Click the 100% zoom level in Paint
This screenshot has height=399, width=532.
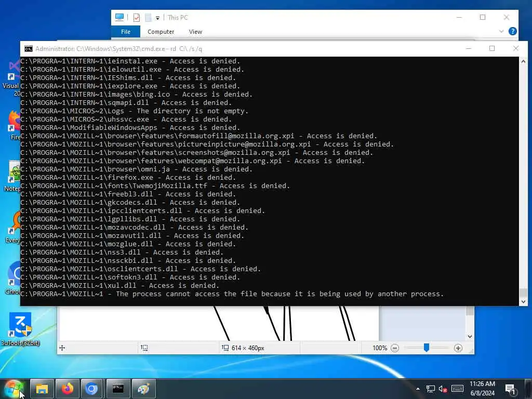click(380, 348)
